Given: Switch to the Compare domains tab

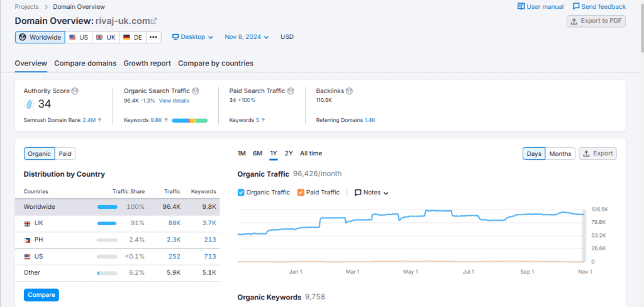Looking at the screenshot, I should point(85,64).
